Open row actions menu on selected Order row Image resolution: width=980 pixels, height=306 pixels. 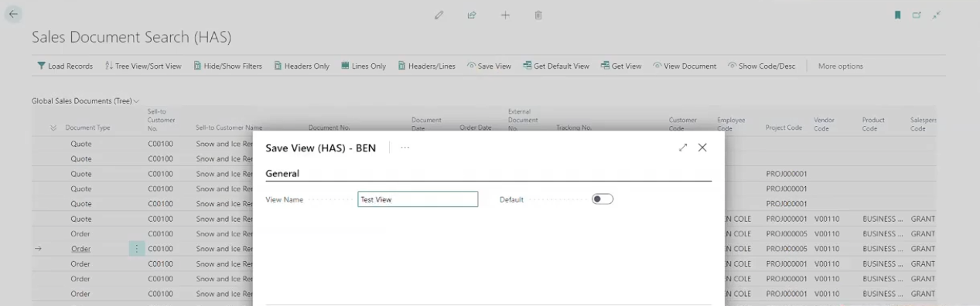click(x=137, y=249)
